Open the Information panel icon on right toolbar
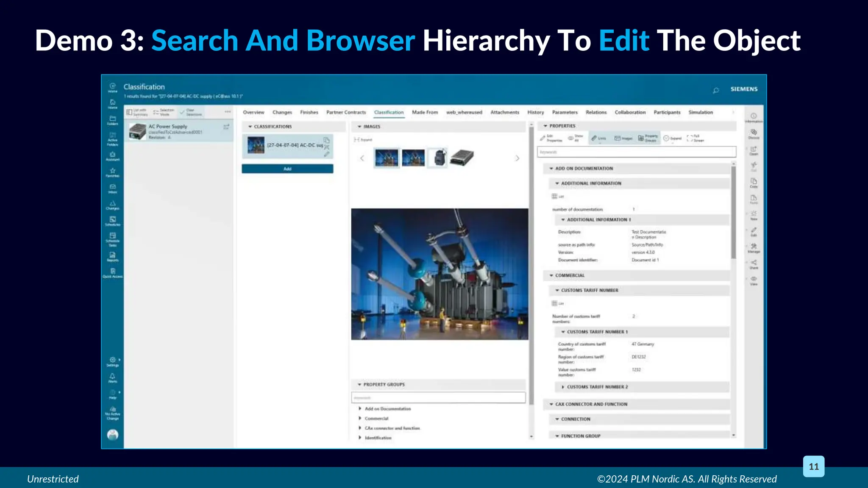This screenshot has height=488, width=868. tap(754, 117)
